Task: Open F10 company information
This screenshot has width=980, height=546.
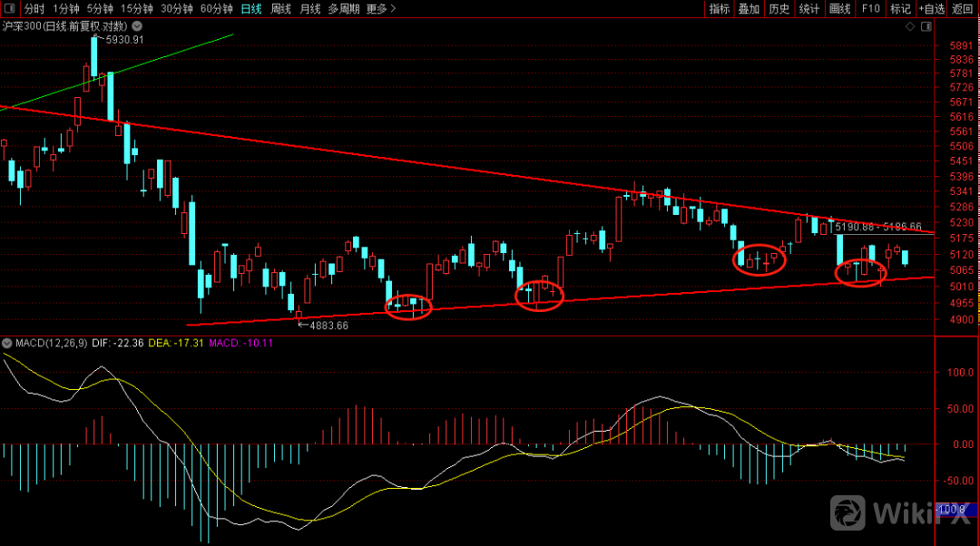Action: coord(871,9)
